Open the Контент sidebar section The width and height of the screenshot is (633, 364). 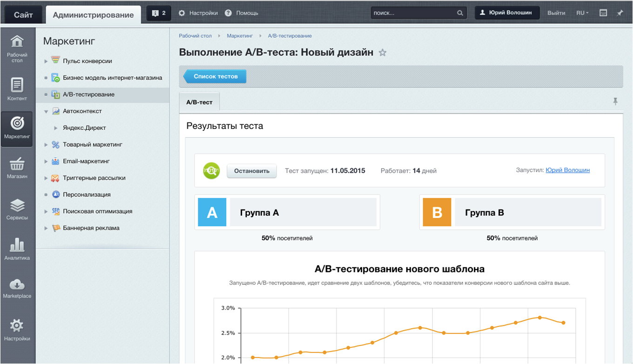click(17, 89)
